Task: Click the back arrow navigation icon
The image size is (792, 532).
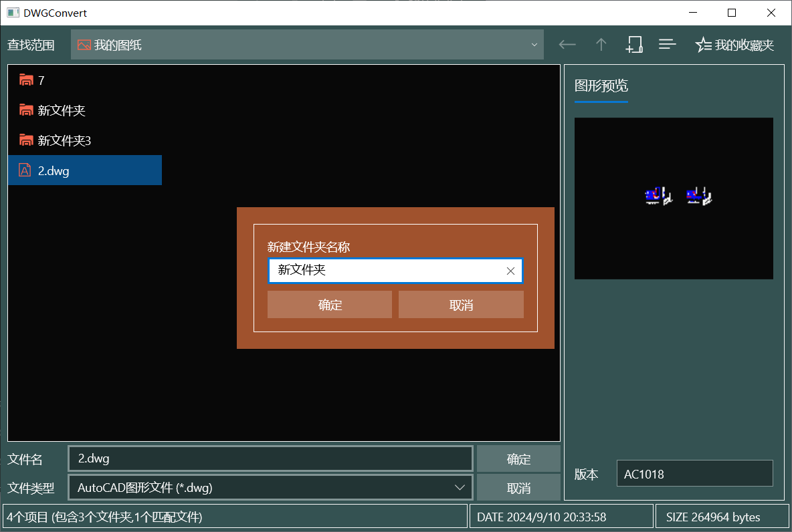Action: click(x=567, y=45)
